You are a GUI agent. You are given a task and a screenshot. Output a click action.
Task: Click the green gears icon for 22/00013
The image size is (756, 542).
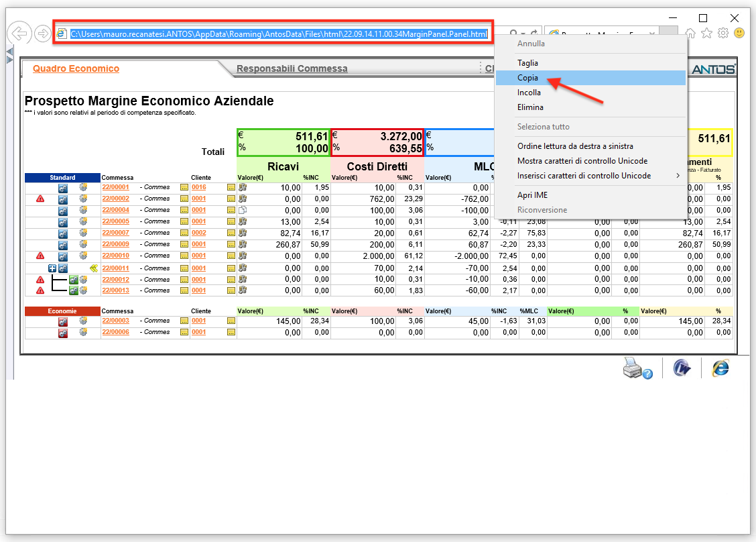pos(73,290)
